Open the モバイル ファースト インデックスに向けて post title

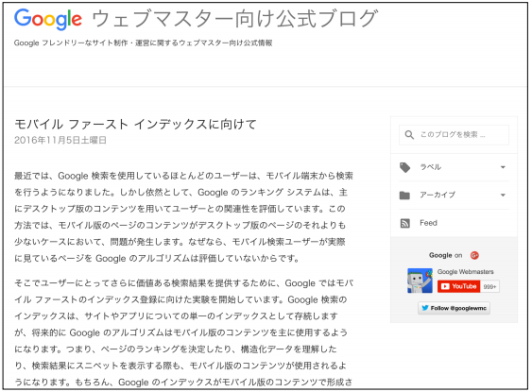click(x=135, y=125)
